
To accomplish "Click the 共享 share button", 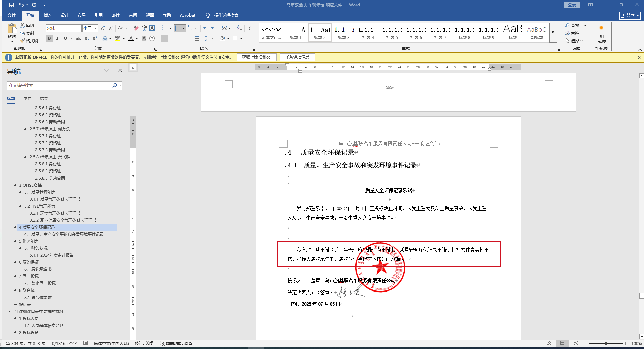I will (x=630, y=15).
